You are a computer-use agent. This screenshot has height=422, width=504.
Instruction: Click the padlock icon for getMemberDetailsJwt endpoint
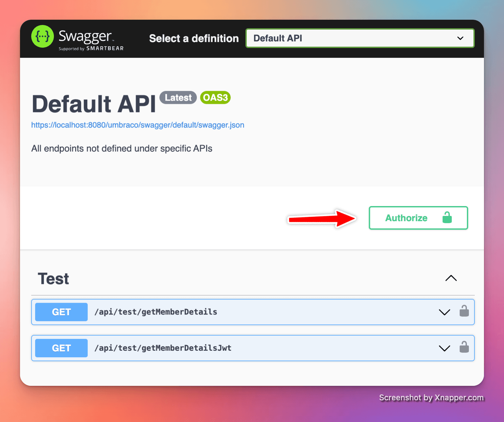coord(464,348)
